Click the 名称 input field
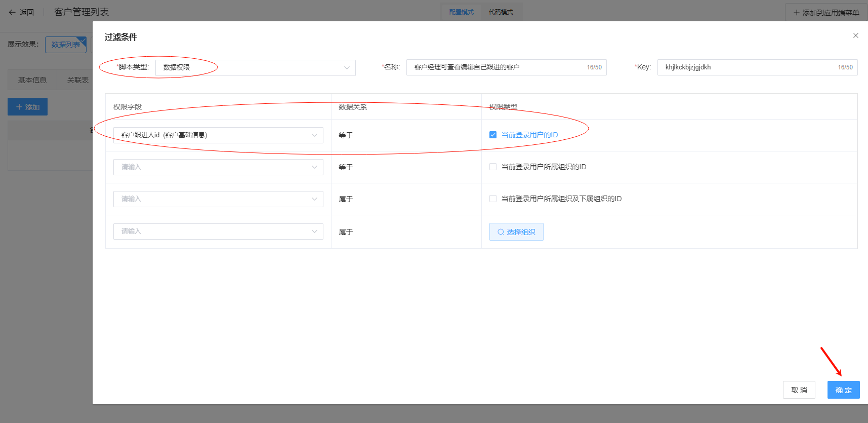Image resolution: width=868 pixels, height=423 pixels. pos(506,67)
